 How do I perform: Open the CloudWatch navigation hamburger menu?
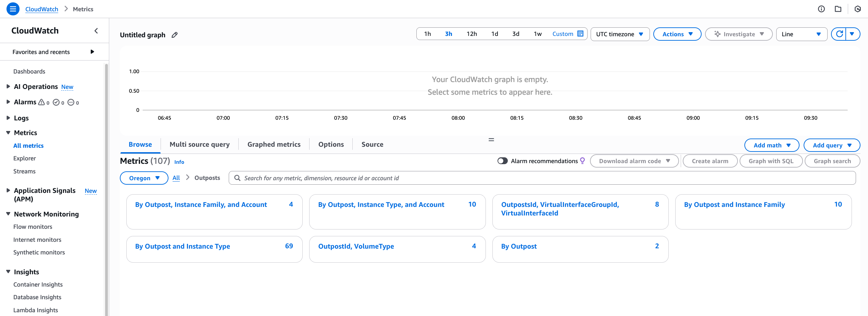coord(13,9)
